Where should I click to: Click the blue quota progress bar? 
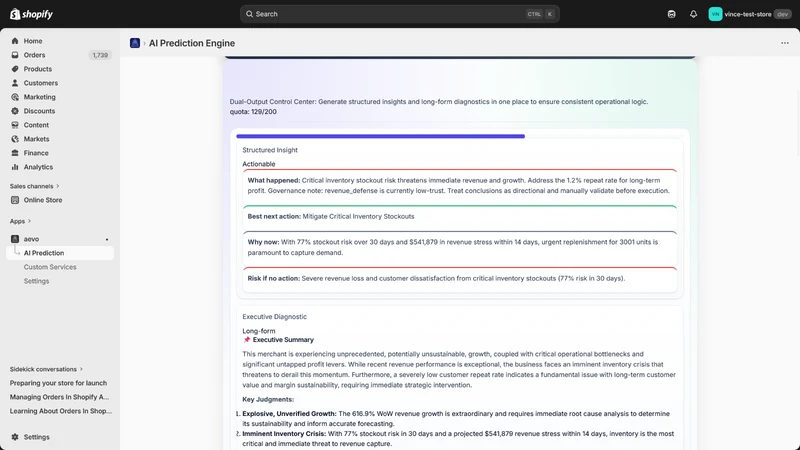tap(380, 136)
